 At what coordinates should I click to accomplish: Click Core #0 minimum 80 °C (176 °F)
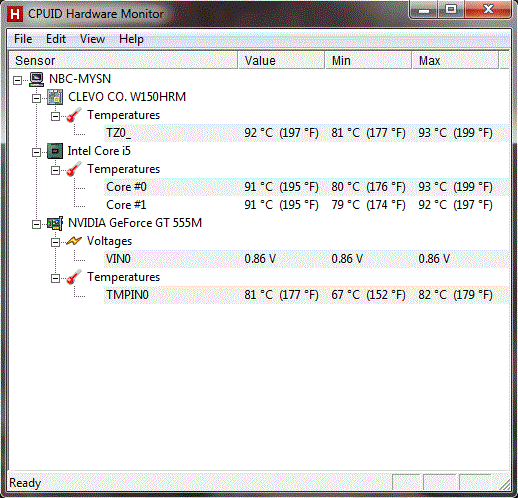click(x=368, y=187)
